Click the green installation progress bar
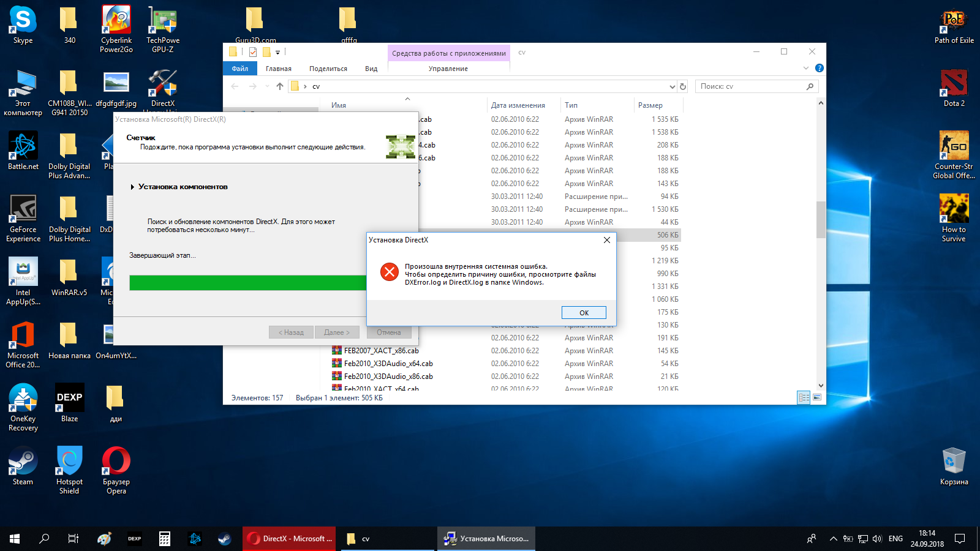This screenshot has width=980, height=551. [247, 282]
